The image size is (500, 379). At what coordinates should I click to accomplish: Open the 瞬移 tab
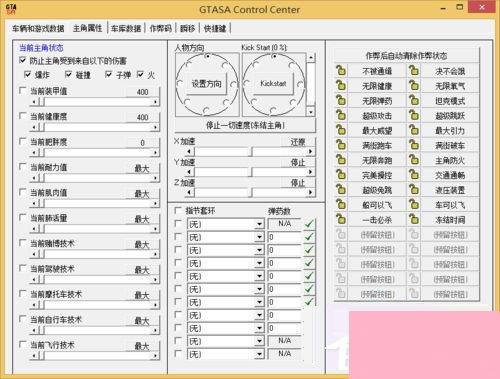[187, 29]
